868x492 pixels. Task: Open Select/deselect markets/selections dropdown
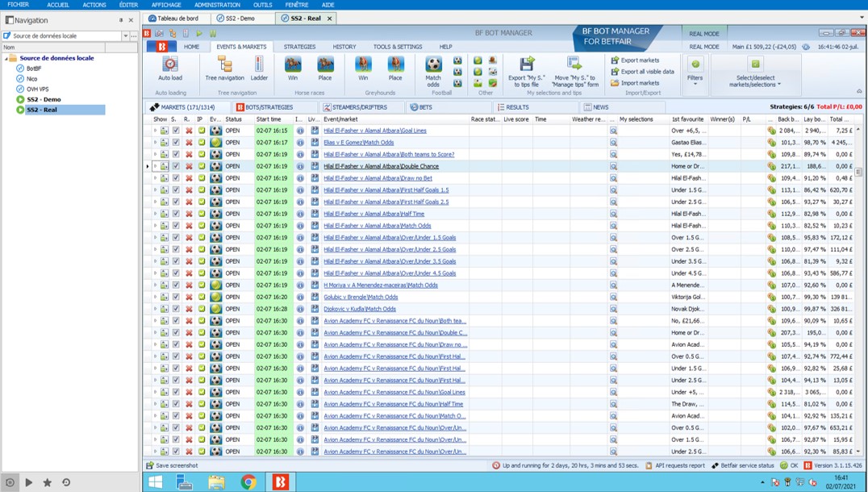tap(755, 72)
